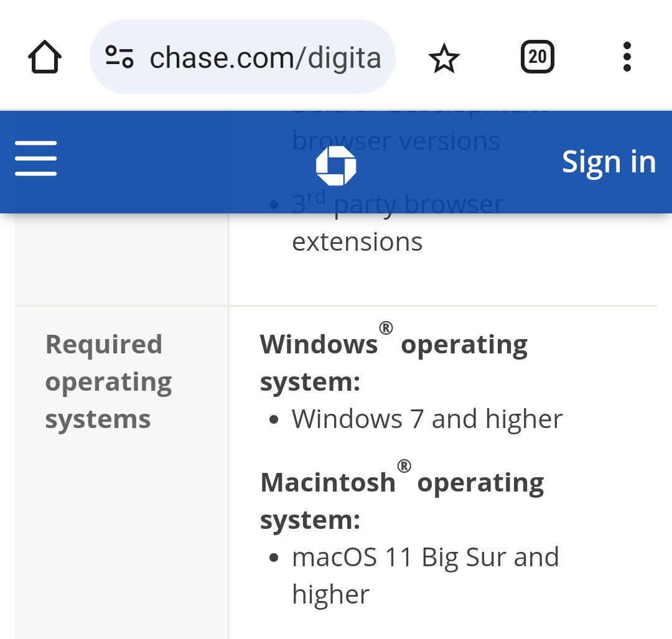Click the "Windows operating system:" heading
This screenshot has height=639, width=672.
click(x=393, y=363)
